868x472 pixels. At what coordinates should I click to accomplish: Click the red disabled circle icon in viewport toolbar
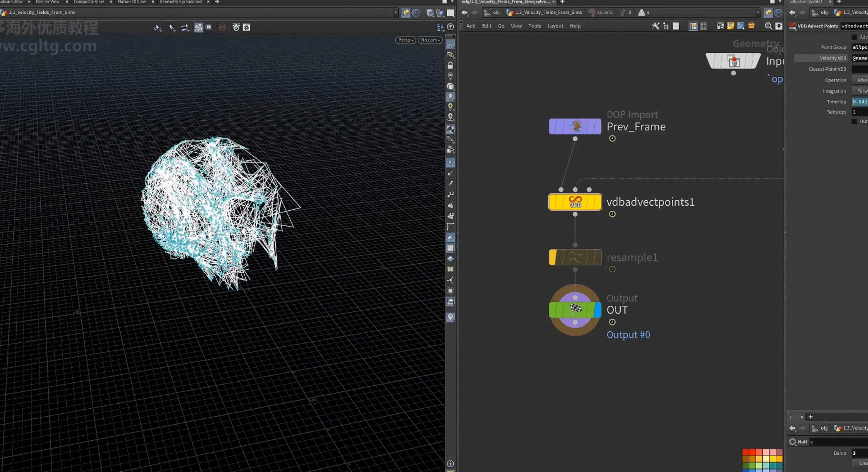222,27
